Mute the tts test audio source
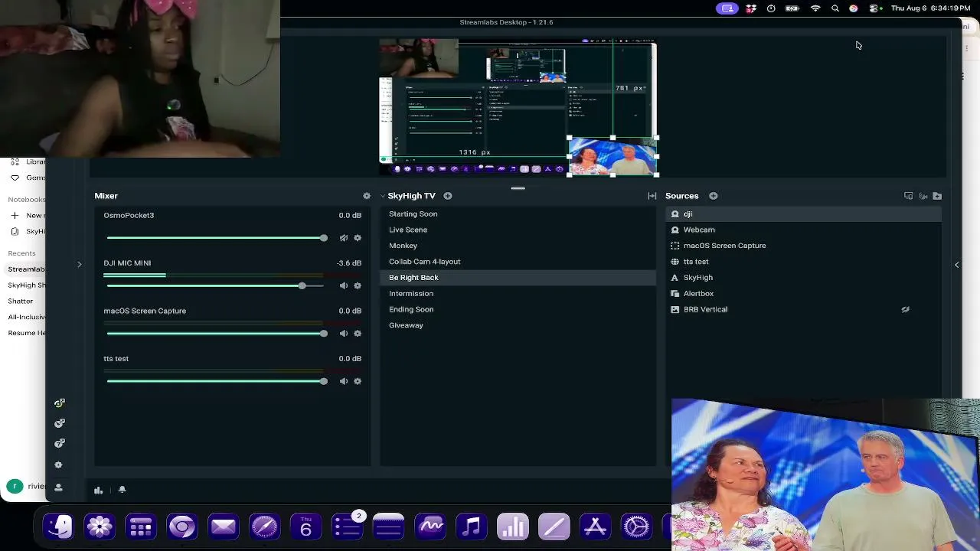The image size is (980, 551). [344, 381]
